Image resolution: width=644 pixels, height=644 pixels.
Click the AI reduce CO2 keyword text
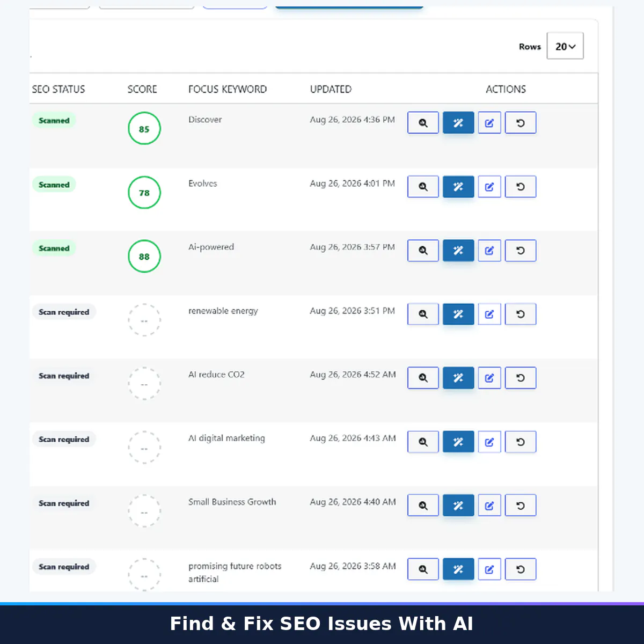(216, 375)
